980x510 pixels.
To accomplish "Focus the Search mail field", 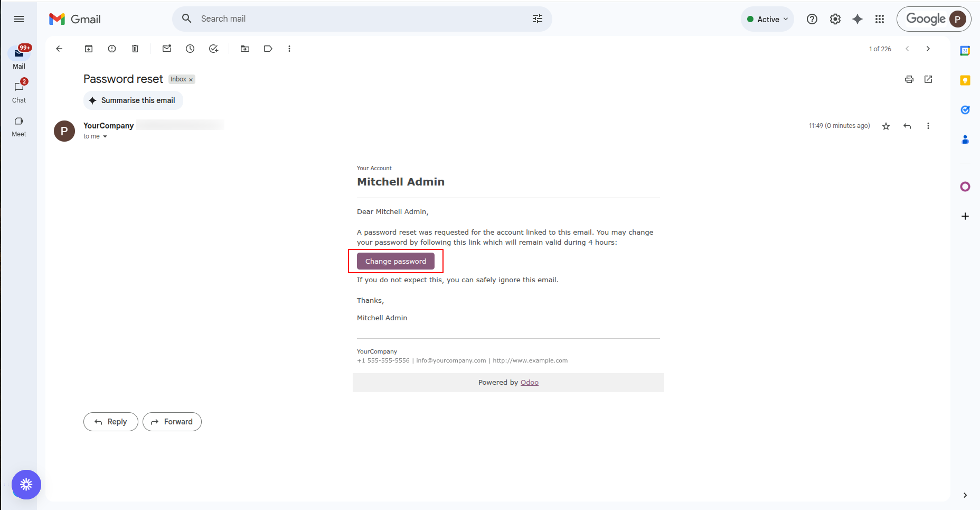I will coord(362,19).
